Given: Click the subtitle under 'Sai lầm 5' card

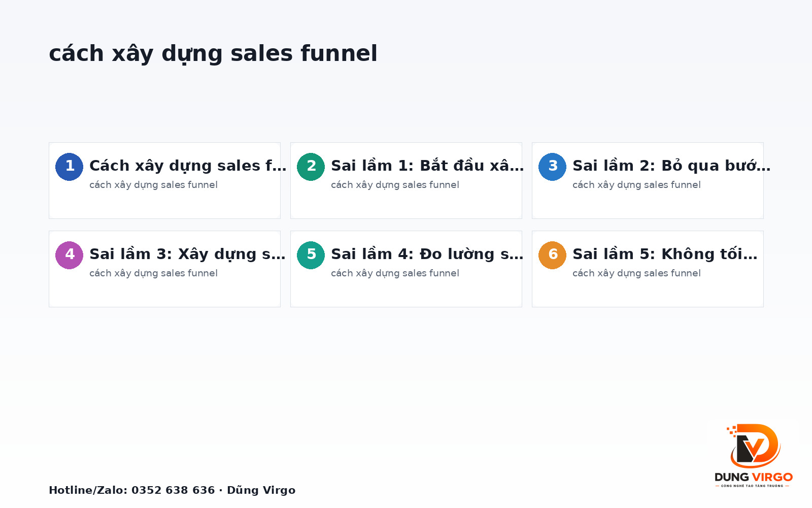Looking at the screenshot, I should [636, 273].
